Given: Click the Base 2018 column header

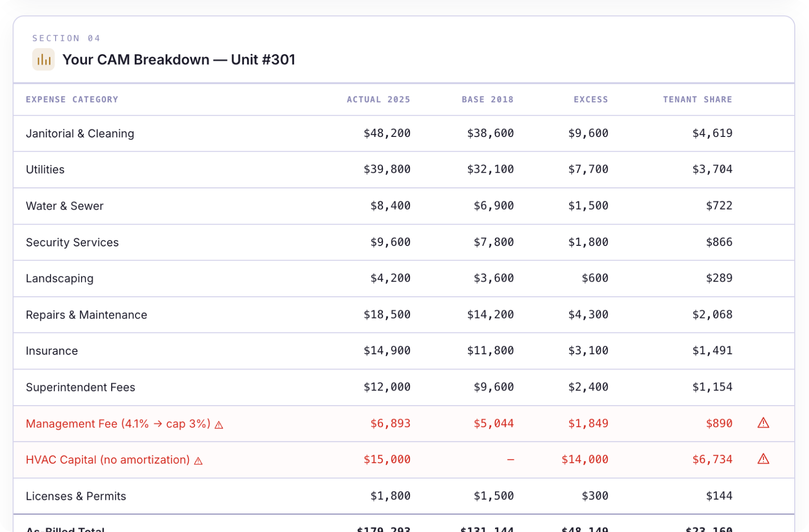Looking at the screenshot, I should point(487,99).
